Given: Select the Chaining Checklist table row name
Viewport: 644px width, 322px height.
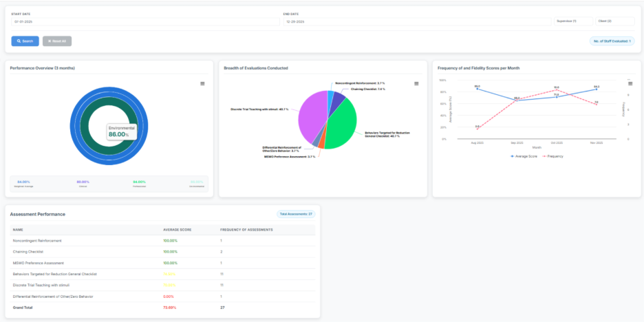Looking at the screenshot, I should tap(28, 252).
